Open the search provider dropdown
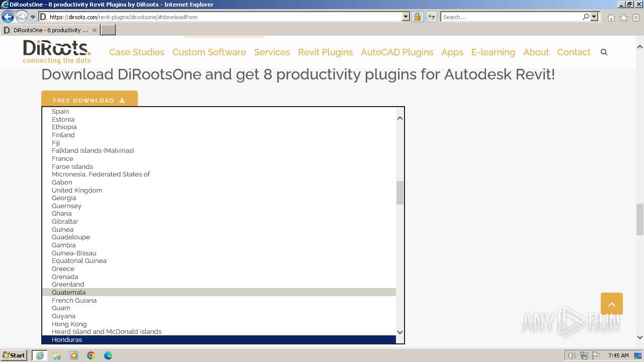The height and width of the screenshot is (362, 644). point(594,17)
